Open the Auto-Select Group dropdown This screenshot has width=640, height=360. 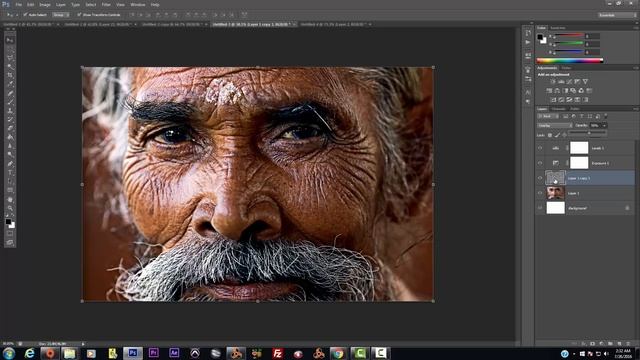click(x=61, y=15)
